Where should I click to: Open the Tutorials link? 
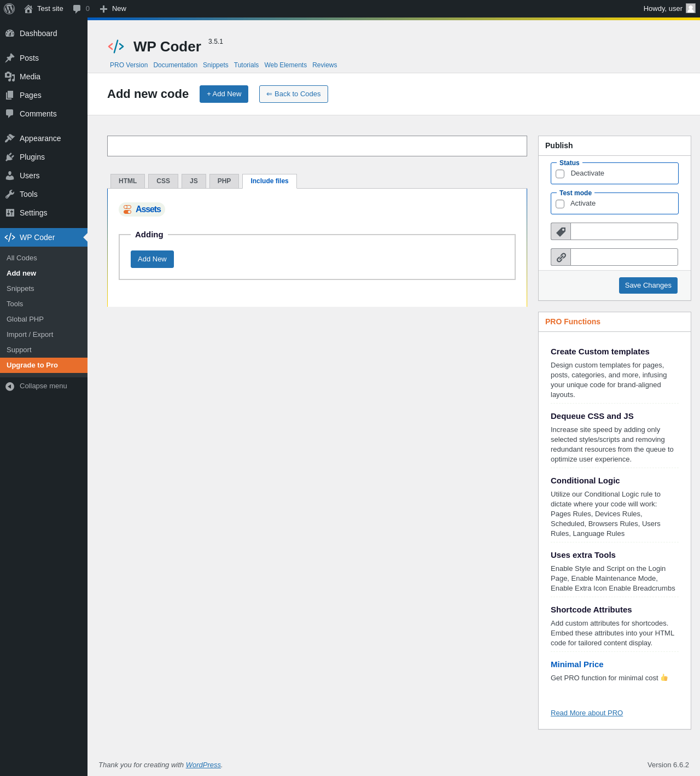click(246, 65)
